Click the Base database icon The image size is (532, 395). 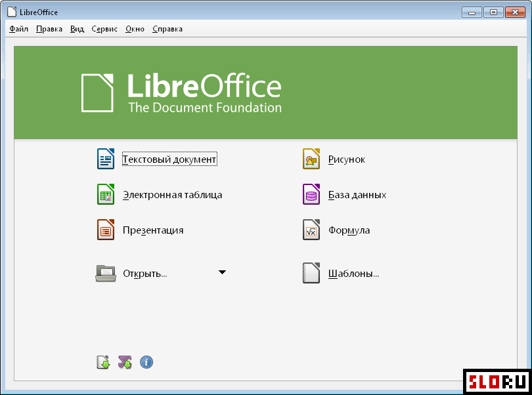(311, 194)
